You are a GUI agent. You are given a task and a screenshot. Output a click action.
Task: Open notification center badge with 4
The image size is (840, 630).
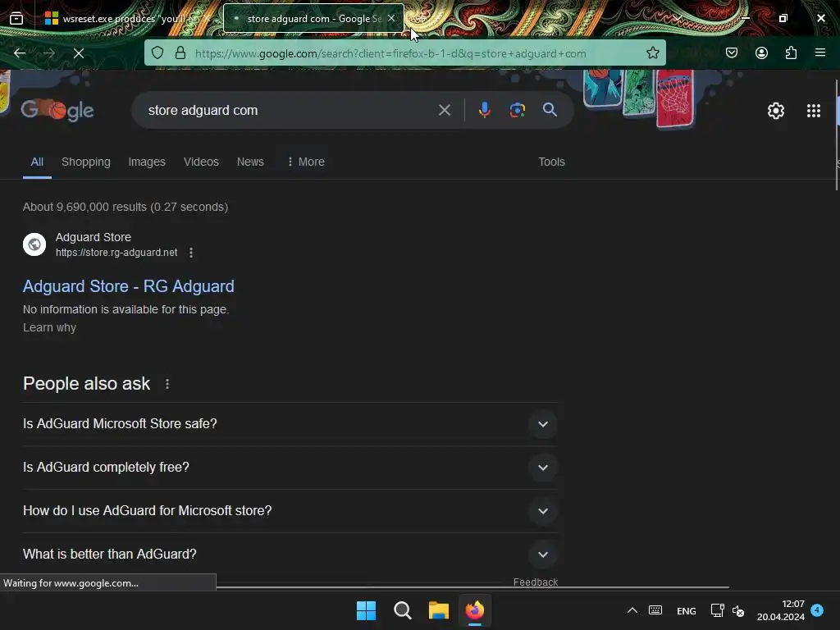click(817, 609)
